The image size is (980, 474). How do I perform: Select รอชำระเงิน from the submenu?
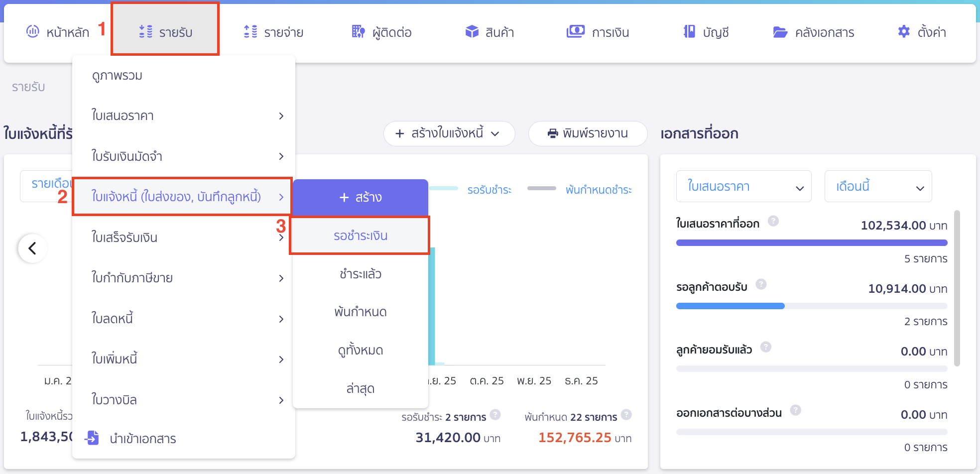[x=360, y=236]
